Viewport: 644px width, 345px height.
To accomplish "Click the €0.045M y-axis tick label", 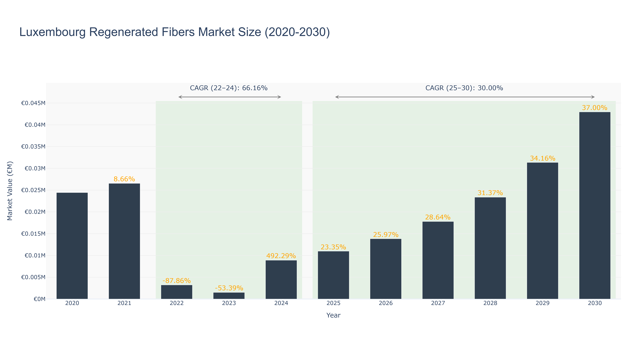I will pyautogui.click(x=33, y=103).
